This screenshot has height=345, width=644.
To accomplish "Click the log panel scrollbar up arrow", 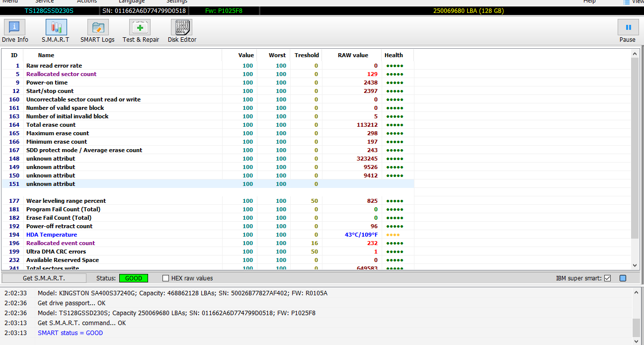I will (636, 293).
